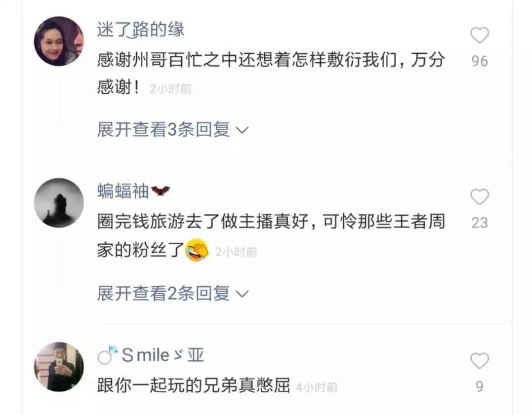Click the 23 likes count

(x=480, y=223)
